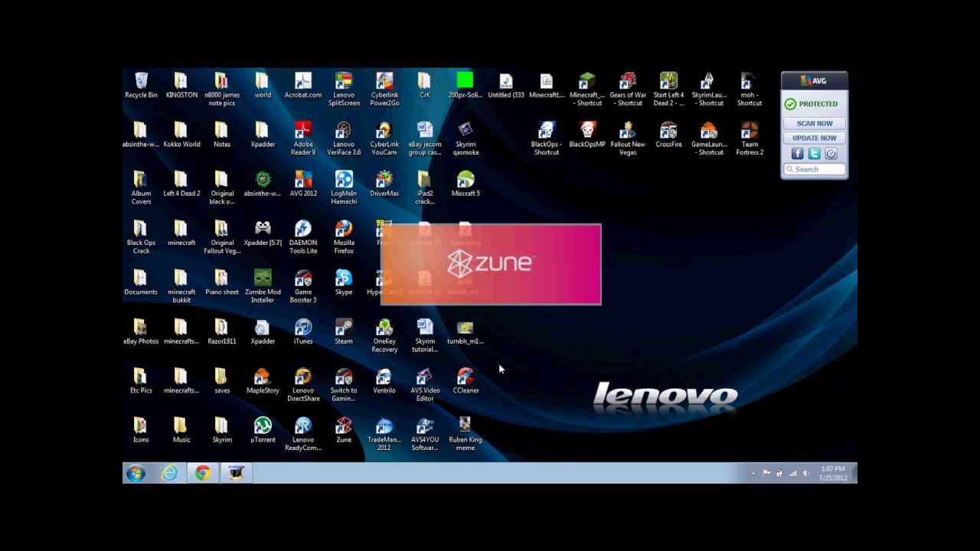Open Steam

[x=344, y=331]
